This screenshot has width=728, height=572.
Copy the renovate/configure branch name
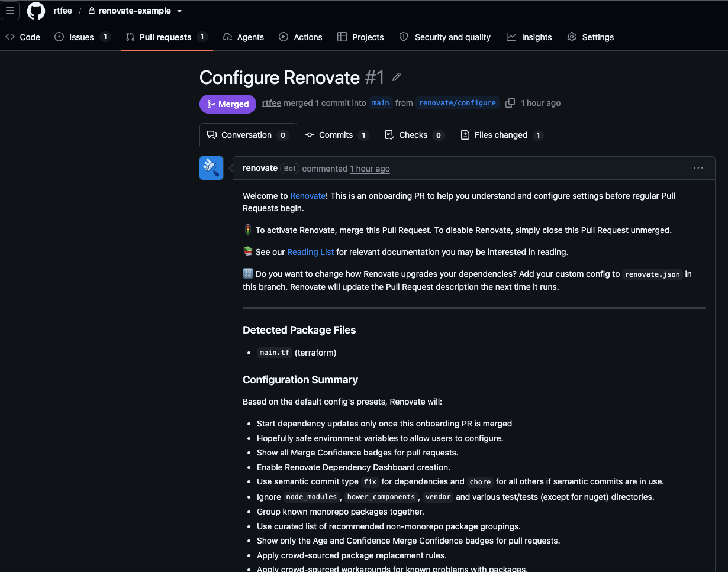coord(510,103)
